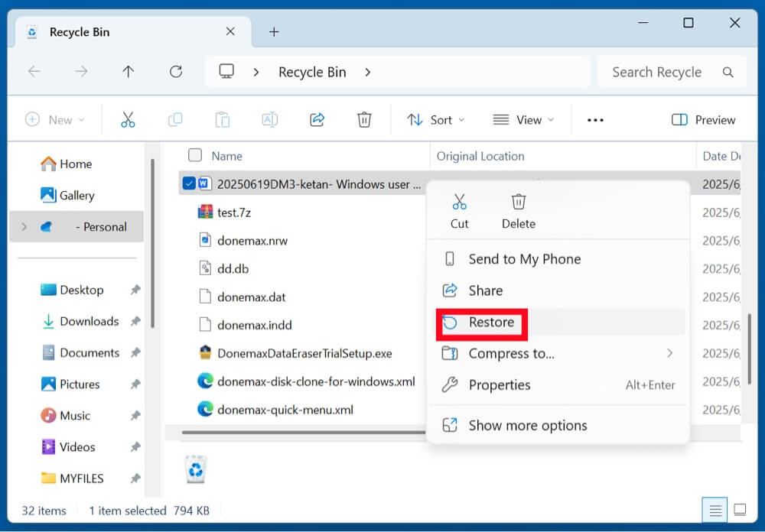Switch to the large thumbnails view icon
Image resolution: width=765 pixels, height=532 pixels.
pyautogui.click(x=740, y=509)
